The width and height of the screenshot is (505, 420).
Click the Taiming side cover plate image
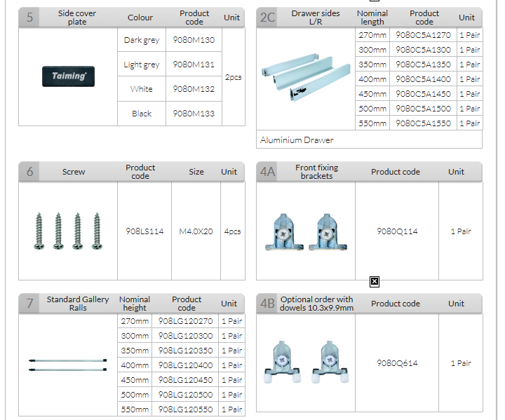pyautogui.click(x=68, y=76)
